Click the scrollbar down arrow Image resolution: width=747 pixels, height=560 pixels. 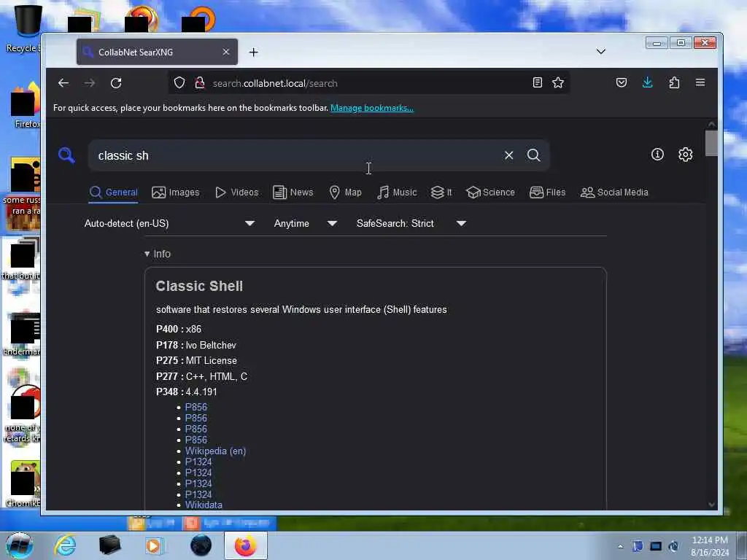point(711,505)
